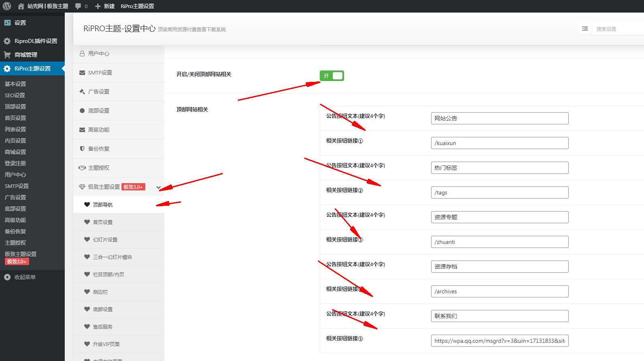Click the heart icon next to 售后服务
The width and height of the screenshot is (644, 361).
87,327
